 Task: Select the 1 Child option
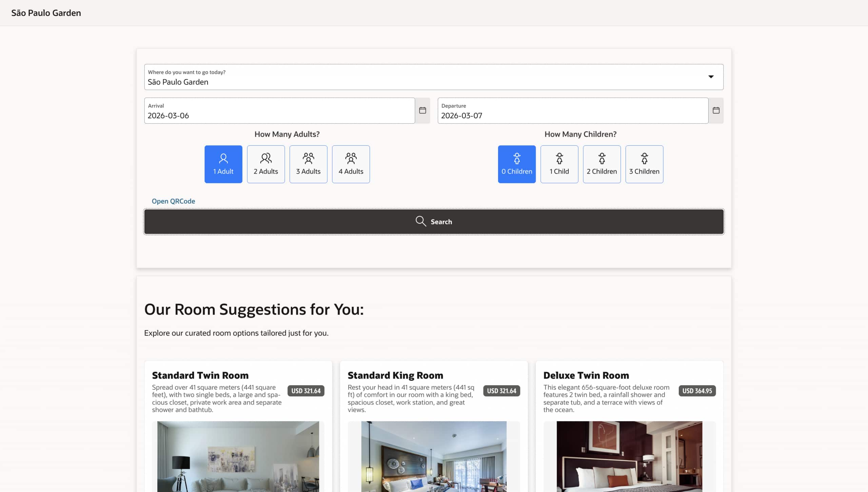coord(559,164)
